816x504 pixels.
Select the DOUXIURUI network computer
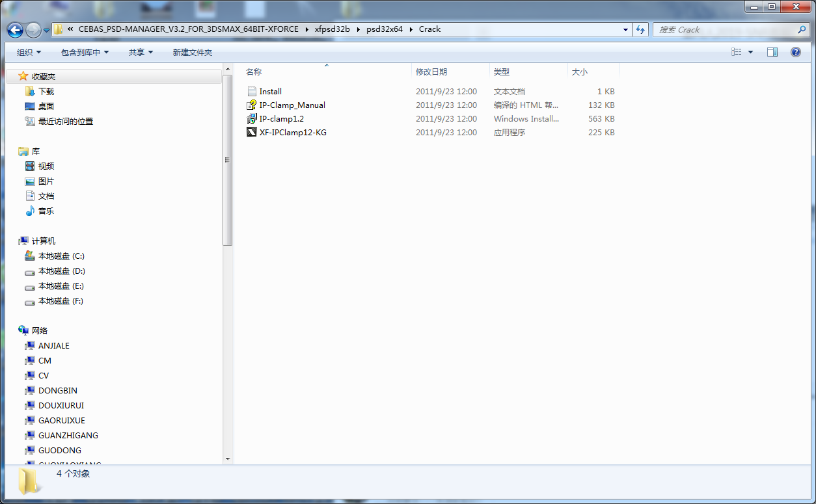61,405
